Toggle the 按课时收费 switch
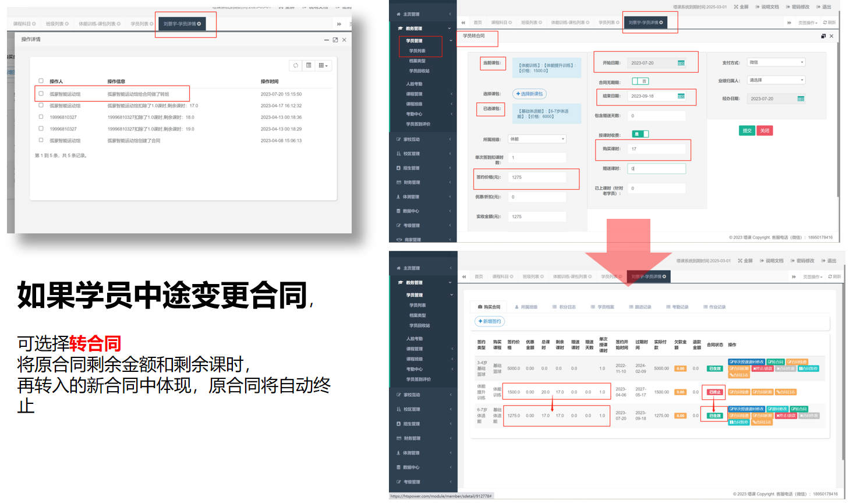 click(640, 134)
